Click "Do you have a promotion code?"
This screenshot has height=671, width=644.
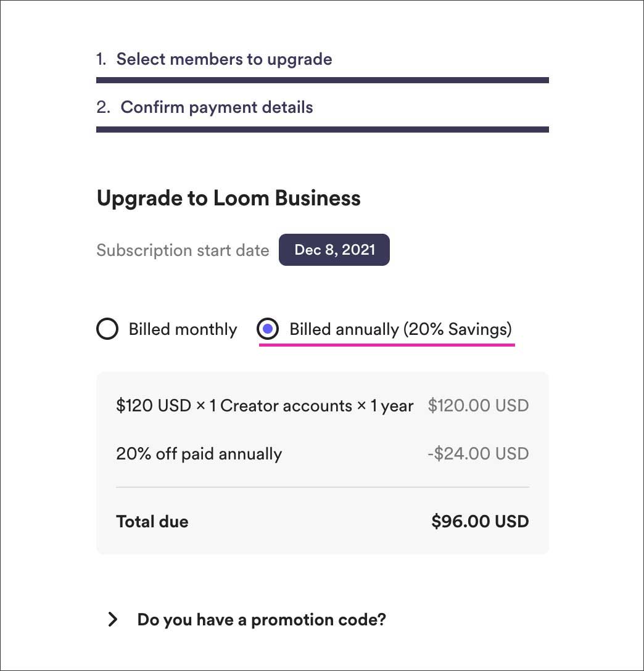coord(262,619)
